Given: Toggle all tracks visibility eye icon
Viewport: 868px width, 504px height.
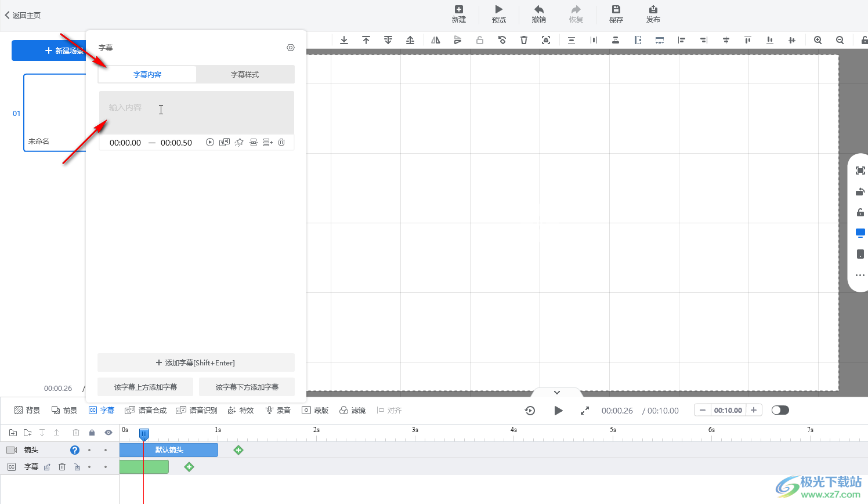Looking at the screenshot, I should tap(108, 433).
